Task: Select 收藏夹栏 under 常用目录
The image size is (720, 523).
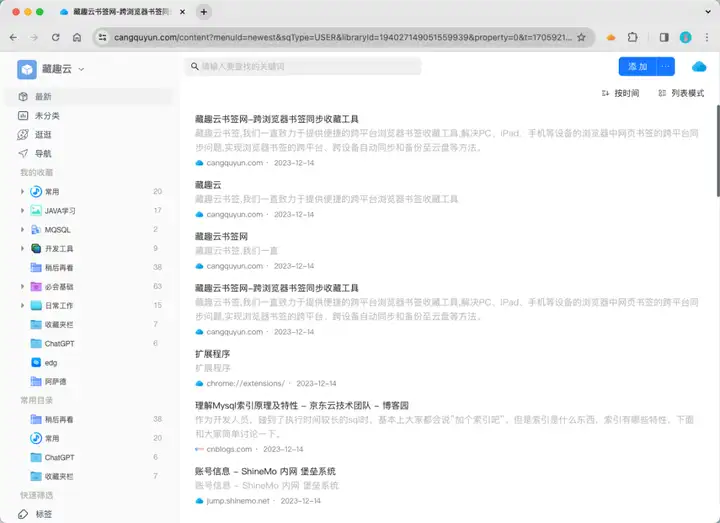Action: coord(59,476)
